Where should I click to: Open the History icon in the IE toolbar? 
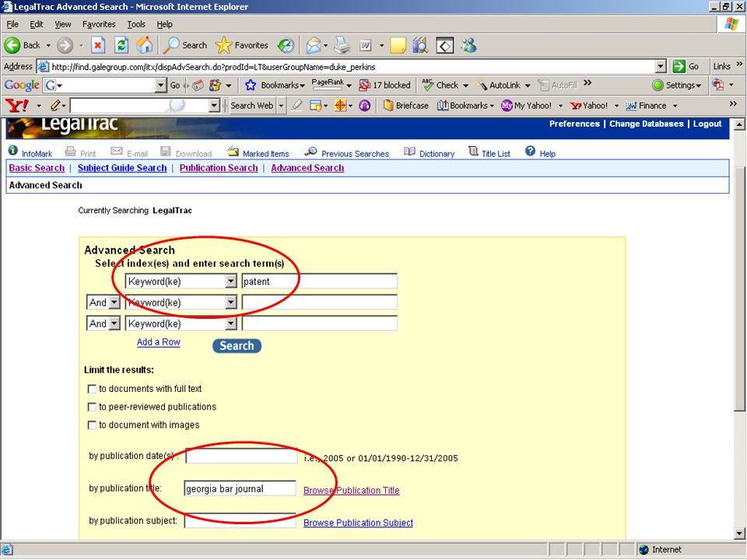point(286,45)
